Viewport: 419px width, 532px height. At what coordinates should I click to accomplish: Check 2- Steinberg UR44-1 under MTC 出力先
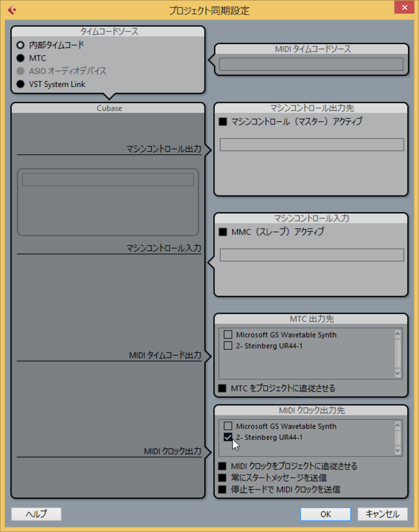tap(228, 346)
